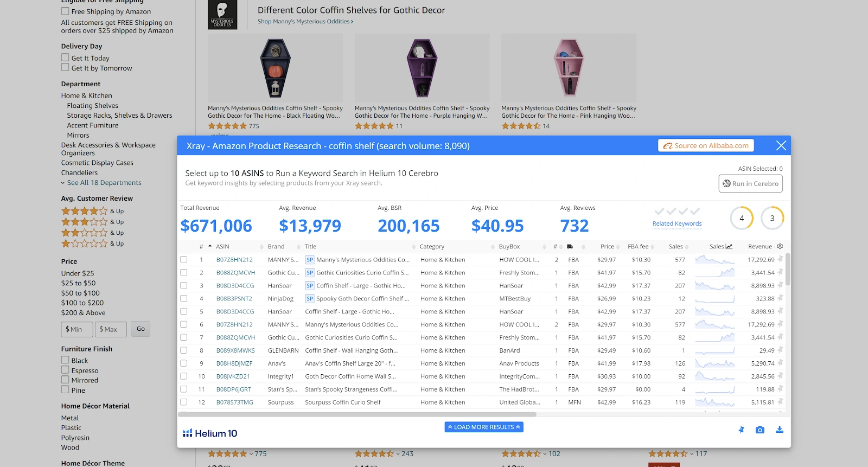Viewport: 868px width, 467px height.
Task: Click the camera screenshot icon in Xray footer
Action: pos(759,430)
